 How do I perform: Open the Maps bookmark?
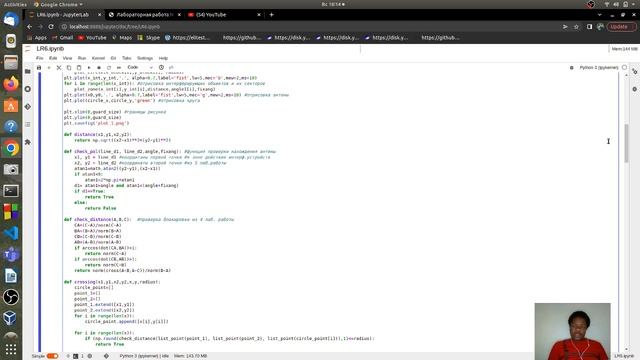click(x=122, y=38)
